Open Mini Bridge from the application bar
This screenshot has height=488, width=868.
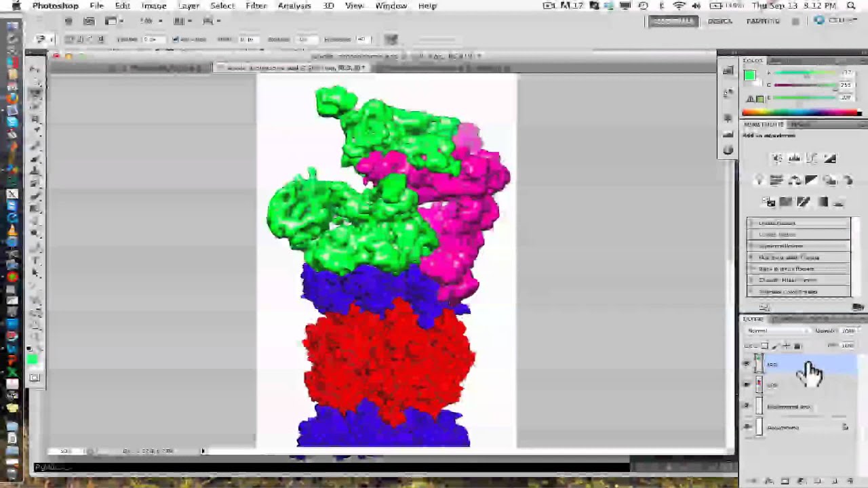point(89,21)
